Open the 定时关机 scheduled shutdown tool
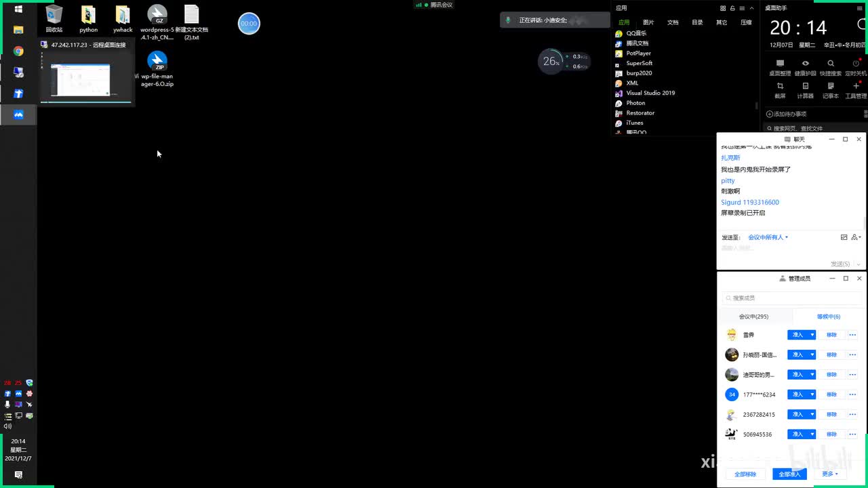 (856, 68)
